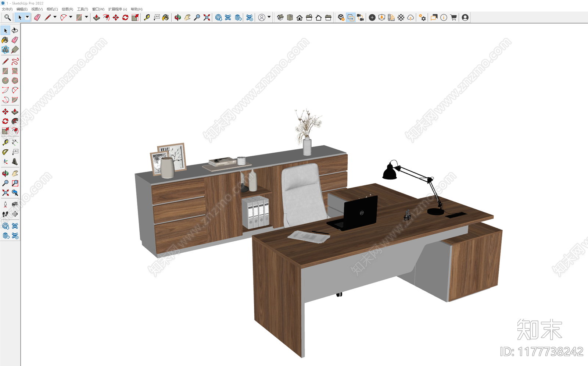The width and height of the screenshot is (588, 366).
Task: Expand the Line tool dropdown arrow
Action: [x=55, y=17]
